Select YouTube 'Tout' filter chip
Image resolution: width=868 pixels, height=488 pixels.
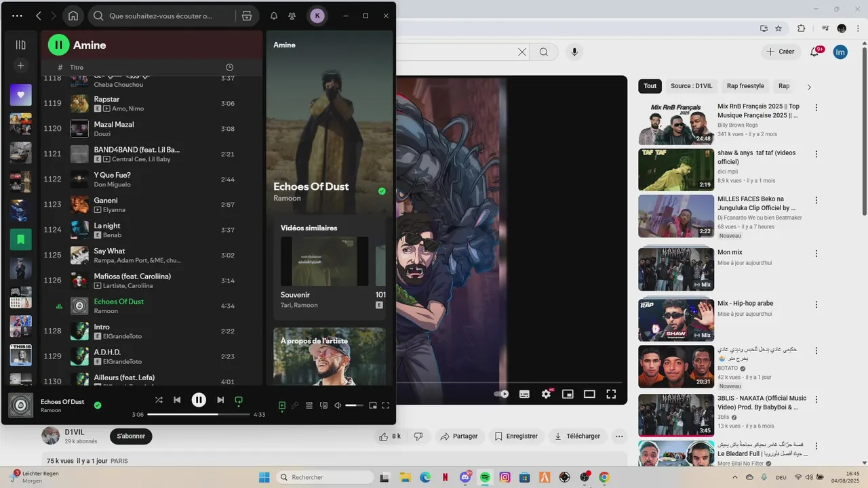(650, 86)
